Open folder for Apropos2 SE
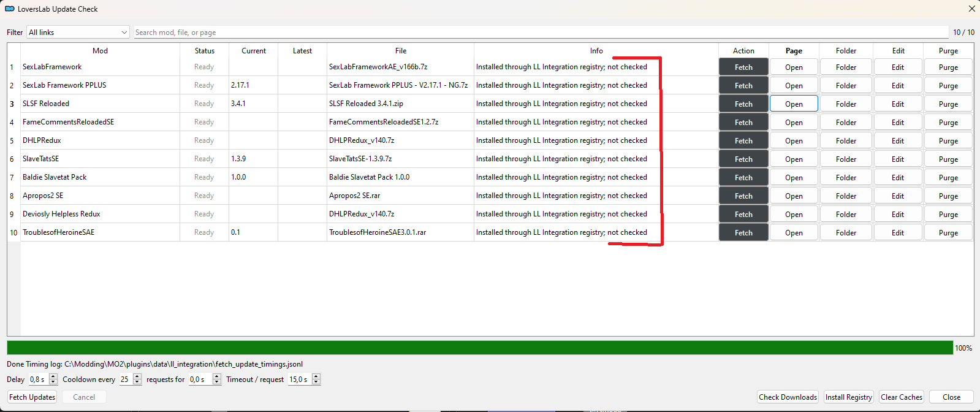The width and height of the screenshot is (980, 412). pyautogui.click(x=846, y=196)
